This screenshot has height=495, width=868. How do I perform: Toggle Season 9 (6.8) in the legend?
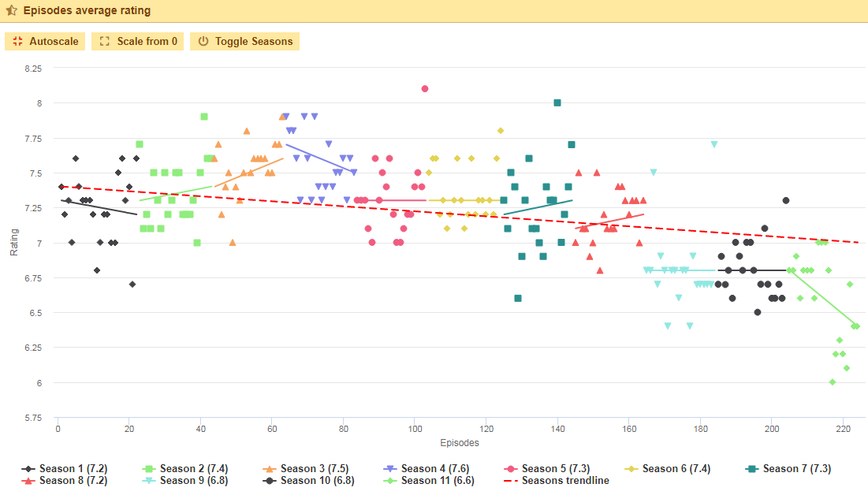coord(185,481)
